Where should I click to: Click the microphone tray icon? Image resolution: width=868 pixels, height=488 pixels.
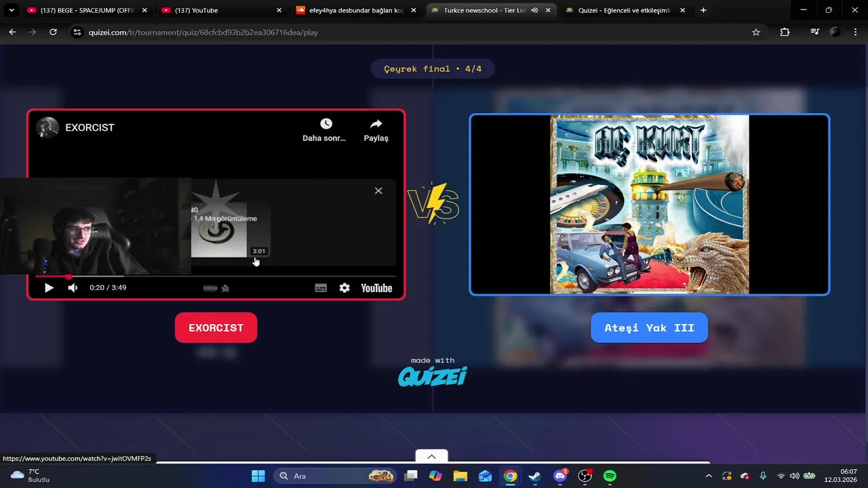tap(763, 476)
